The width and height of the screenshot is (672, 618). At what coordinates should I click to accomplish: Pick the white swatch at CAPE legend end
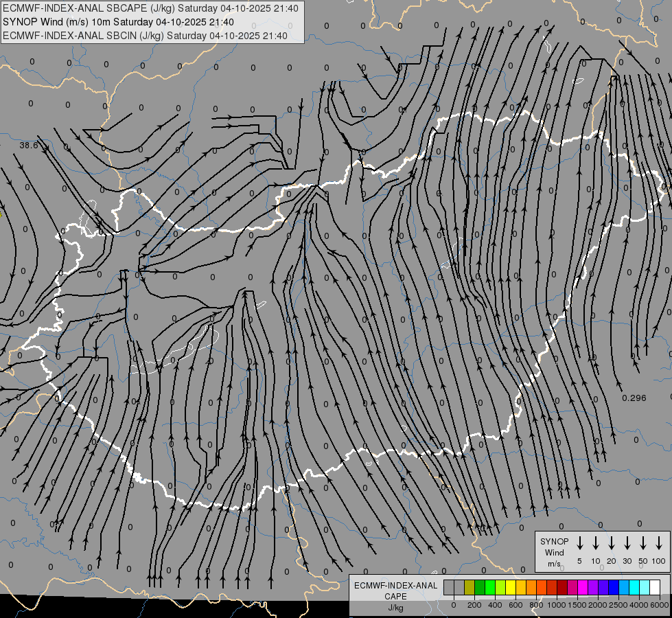pyautogui.click(x=655, y=587)
